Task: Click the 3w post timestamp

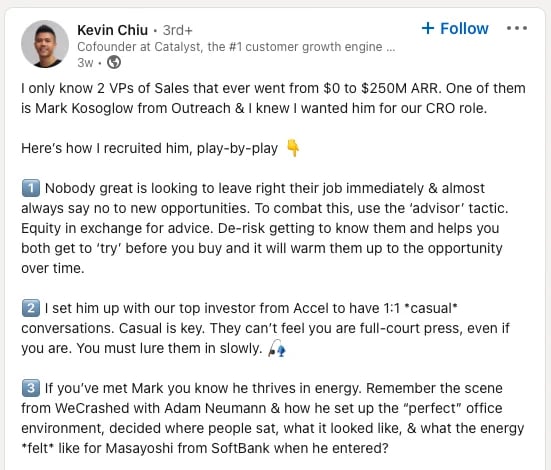Action: coord(85,63)
